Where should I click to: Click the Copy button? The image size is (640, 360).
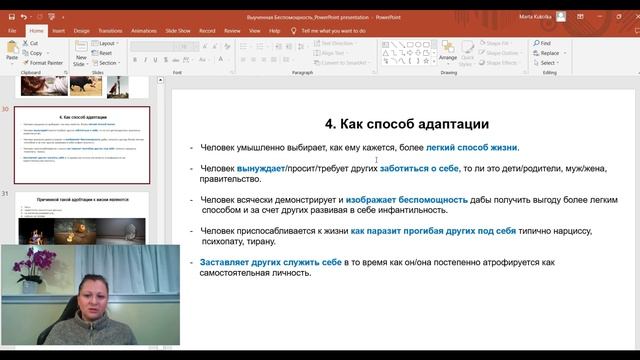coord(33,53)
